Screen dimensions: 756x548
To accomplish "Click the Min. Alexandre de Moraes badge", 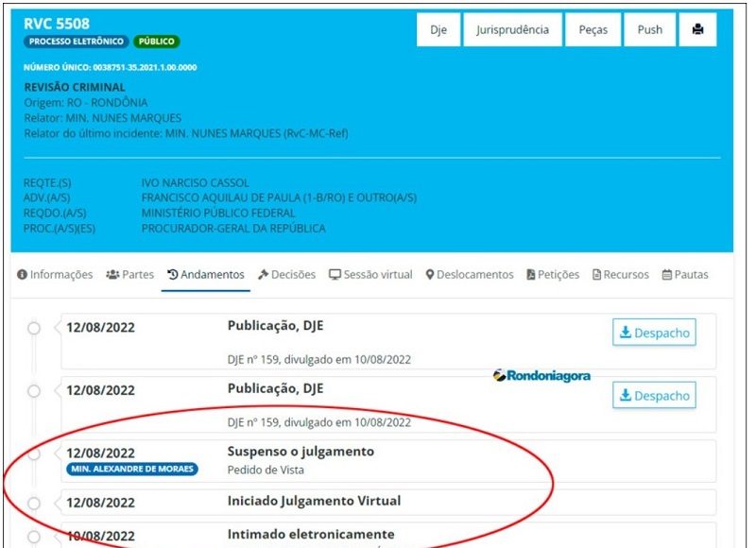I will click(x=132, y=470).
